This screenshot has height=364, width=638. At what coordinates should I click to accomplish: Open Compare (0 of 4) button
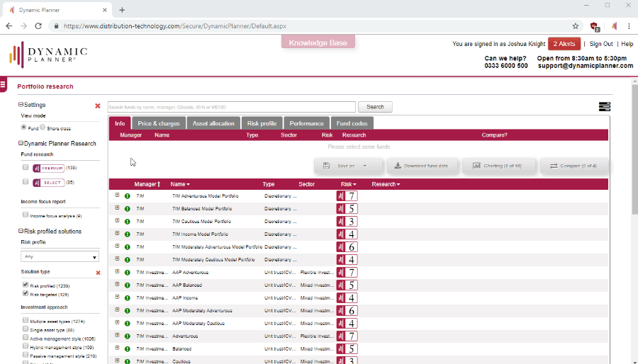coord(574,166)
